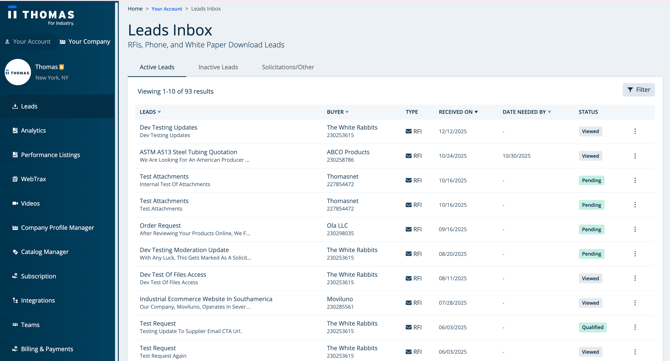The image size is (670, 361).
Task: Click RFI envelope icon for Moviluno row
Action: (408, 303)
